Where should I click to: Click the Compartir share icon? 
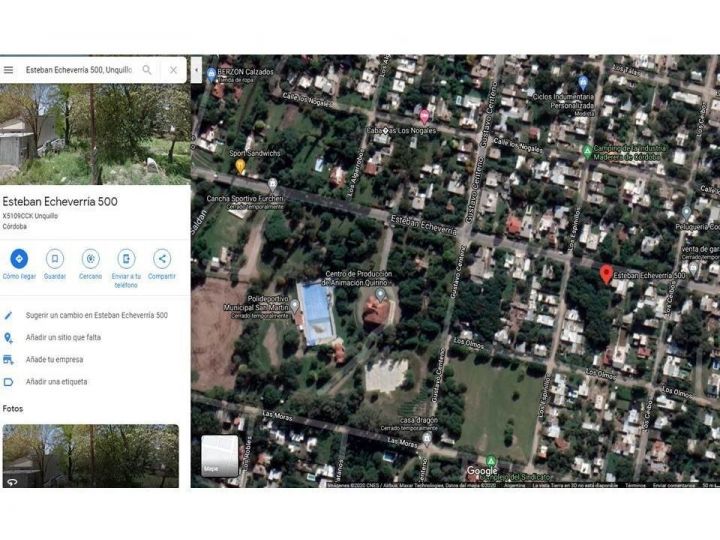(x=162, y=259)
